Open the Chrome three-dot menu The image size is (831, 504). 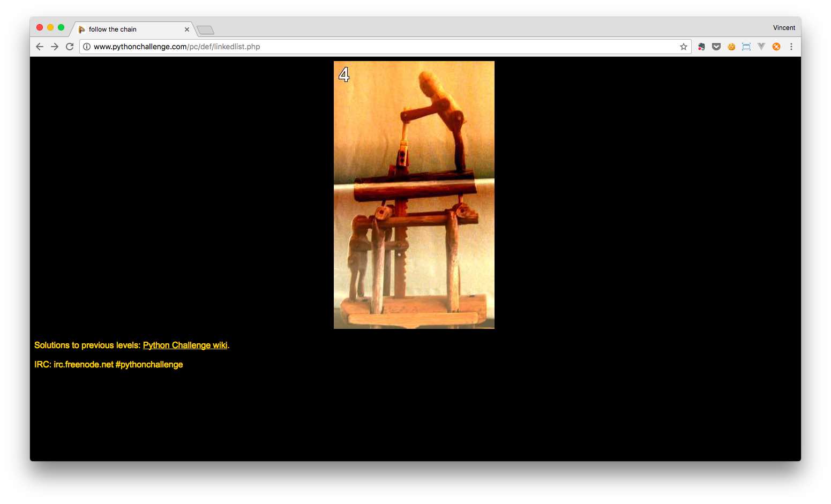791,47
